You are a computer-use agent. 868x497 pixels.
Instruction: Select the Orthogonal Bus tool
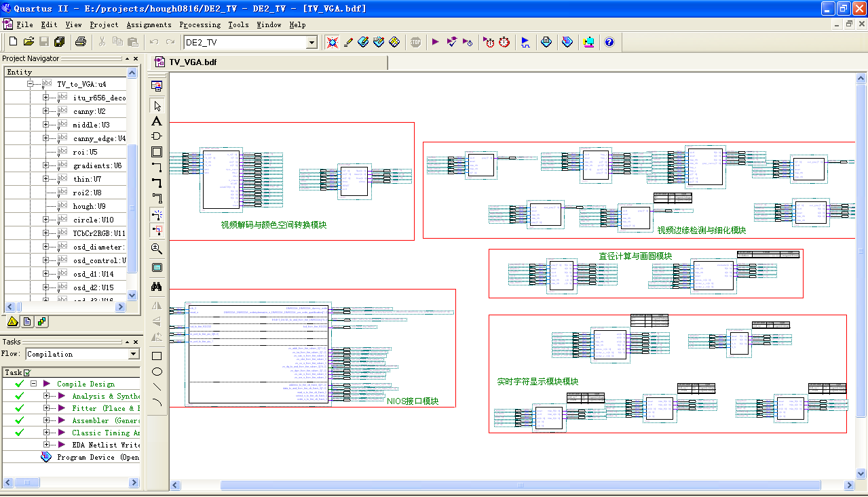click(x=157, y=182)
